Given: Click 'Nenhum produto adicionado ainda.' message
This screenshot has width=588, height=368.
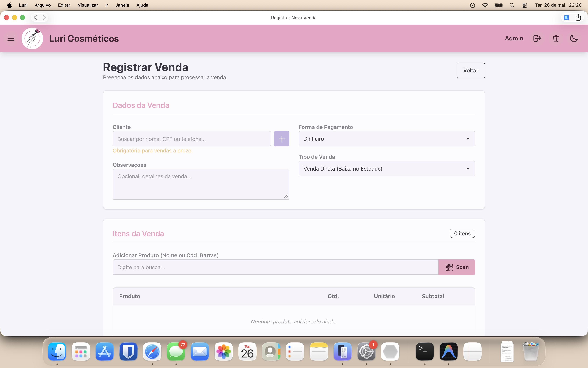Looking at the screenshot, I should (294, 322).
